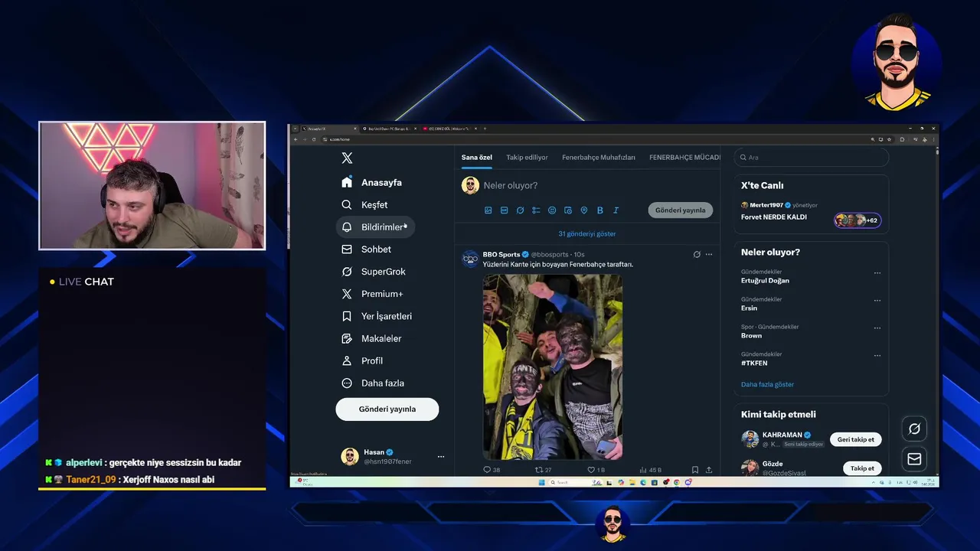
Task: Open the X logo home link
Action: tap(347, 158)
